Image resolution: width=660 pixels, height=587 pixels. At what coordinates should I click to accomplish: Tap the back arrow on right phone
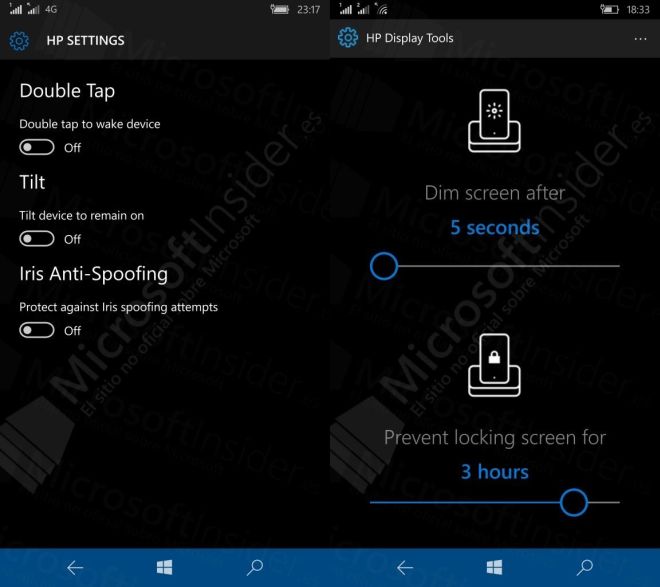[x=405, y=568]
